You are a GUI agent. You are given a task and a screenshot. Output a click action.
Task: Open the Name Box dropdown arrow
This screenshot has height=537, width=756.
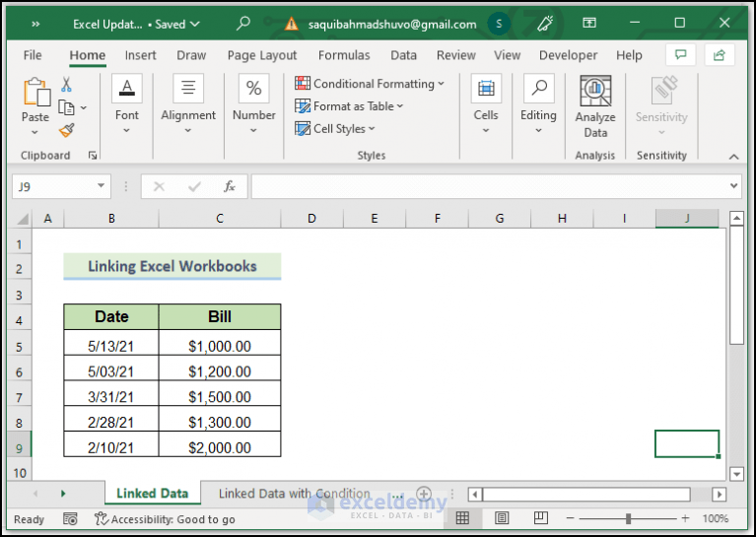tap(101, 186)
